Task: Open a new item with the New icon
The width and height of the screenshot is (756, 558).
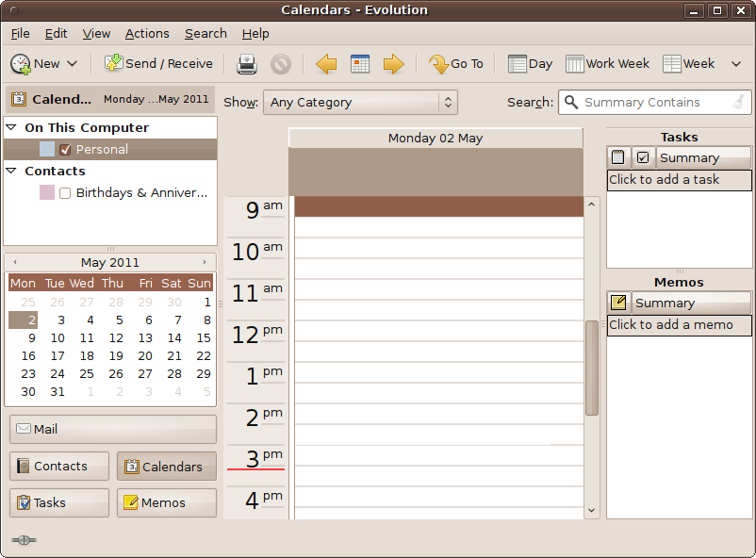Action: point(38,63)
